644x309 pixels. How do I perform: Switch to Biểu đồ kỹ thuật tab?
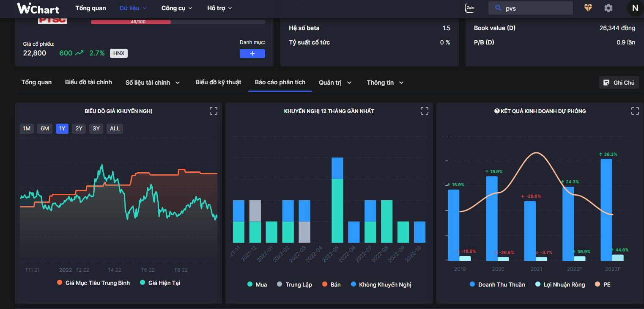218,82
